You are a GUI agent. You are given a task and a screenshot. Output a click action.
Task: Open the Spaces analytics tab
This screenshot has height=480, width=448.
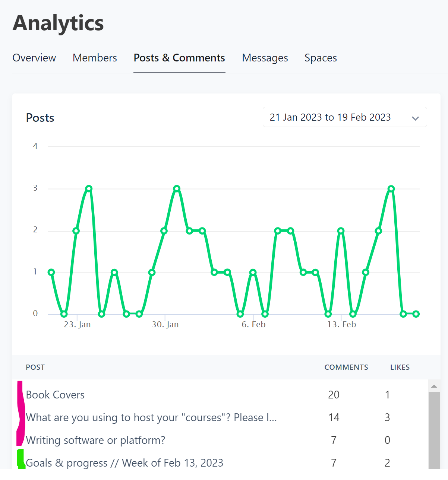point(321,58)
